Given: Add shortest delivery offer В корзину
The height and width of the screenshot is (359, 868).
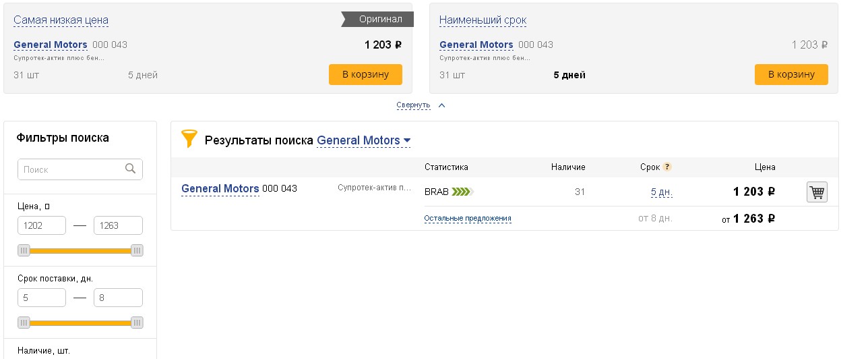Looking at the screenshot, I should click(791, 74).
